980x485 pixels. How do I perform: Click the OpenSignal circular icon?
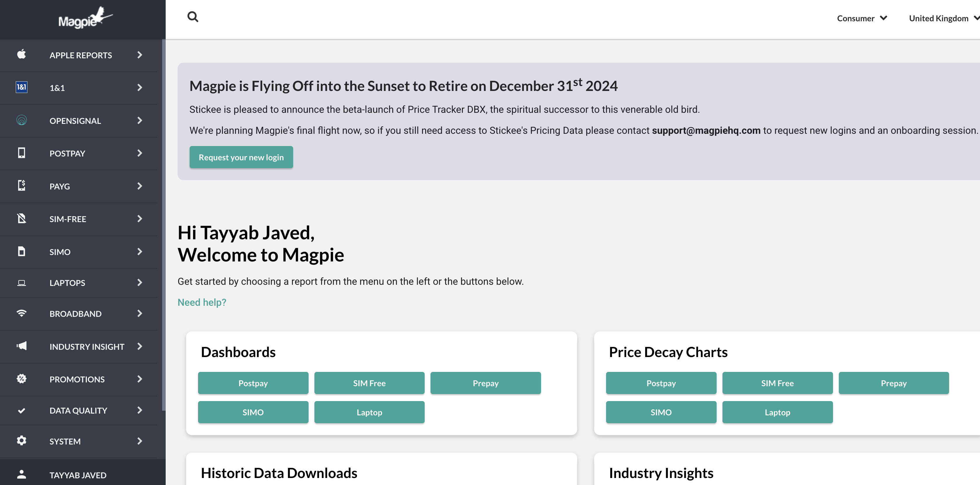coord(22,120)
